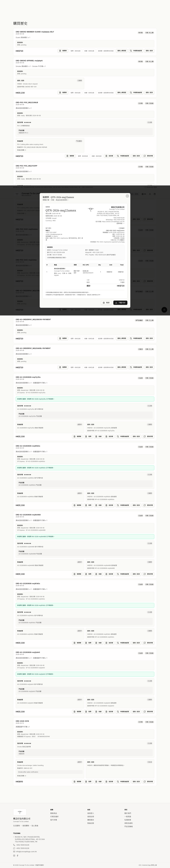The image size is (170, 868).
Task: Open 報價單 for order ORD-POC-POC_MQ22UMJB
Action: pyautogui.click(x=70, y=156)
